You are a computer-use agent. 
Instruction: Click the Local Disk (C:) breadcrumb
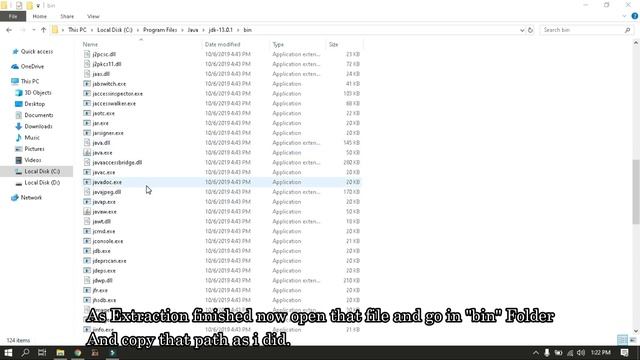point(115,30)
